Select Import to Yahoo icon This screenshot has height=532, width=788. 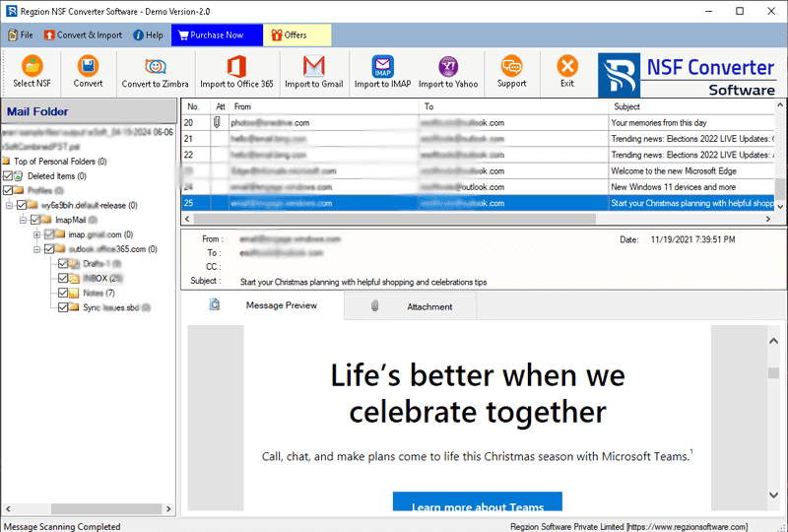tap(448, 67)
